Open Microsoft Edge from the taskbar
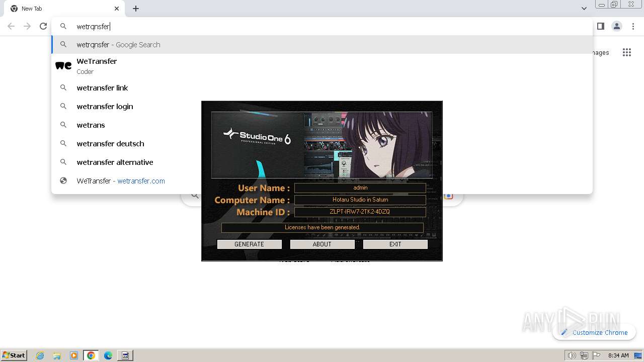Image resolution: width=644 pixels, height=362 pixels. [x=108, y=355]
